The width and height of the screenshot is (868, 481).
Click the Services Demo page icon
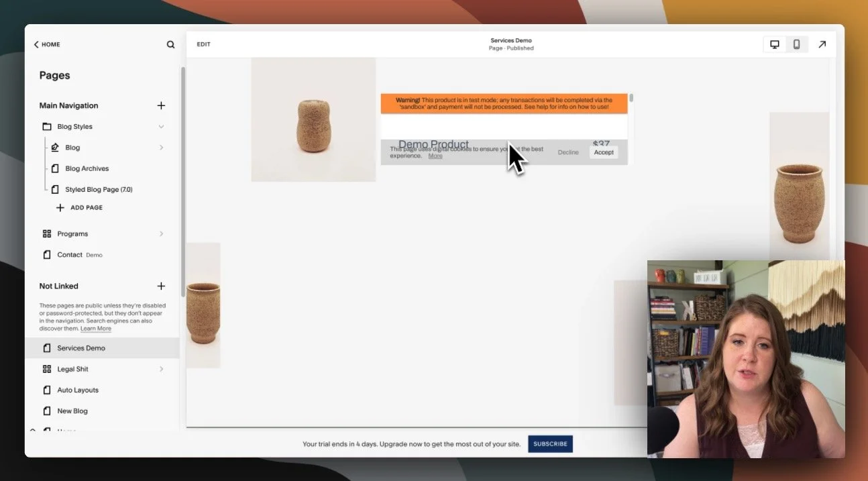(x=47, y=348)
